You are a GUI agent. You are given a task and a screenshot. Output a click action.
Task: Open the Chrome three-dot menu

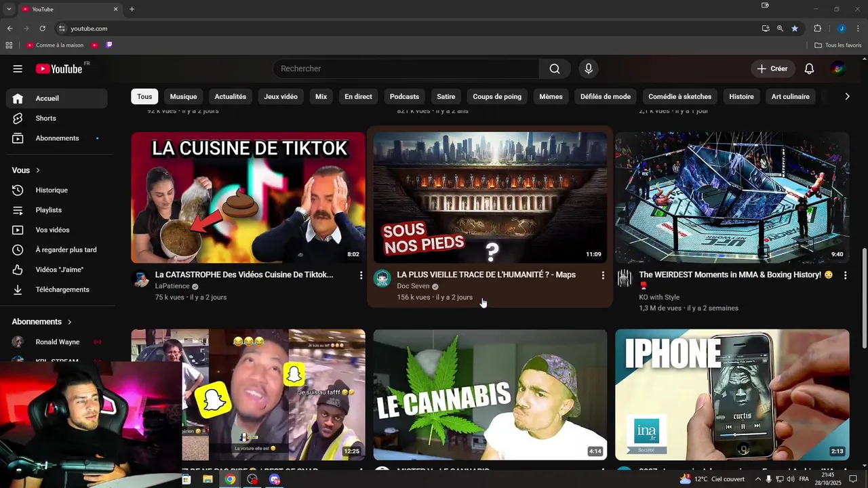pyautogui.click(x=858, y=28)
